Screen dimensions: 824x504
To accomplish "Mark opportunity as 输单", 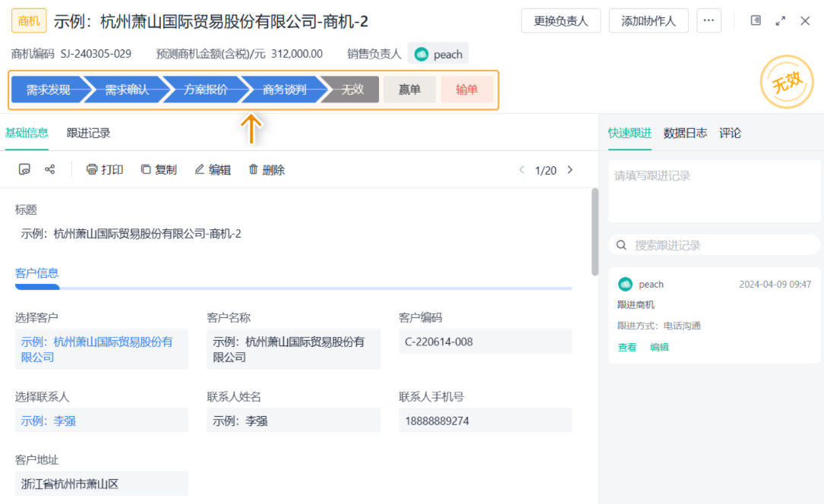I will tap(467, 90).
